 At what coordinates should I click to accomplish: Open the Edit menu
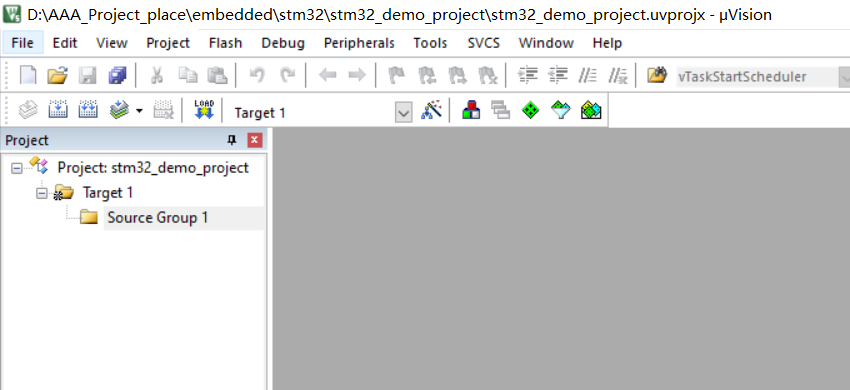click(65, 43)
